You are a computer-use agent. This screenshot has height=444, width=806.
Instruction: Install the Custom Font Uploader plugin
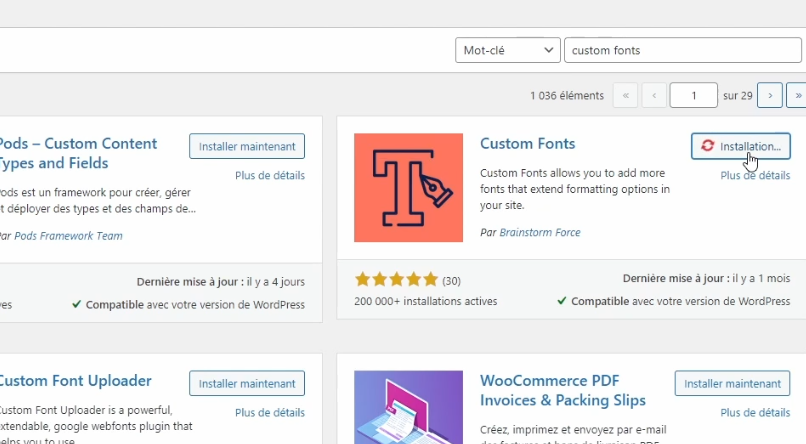(247, 384)
